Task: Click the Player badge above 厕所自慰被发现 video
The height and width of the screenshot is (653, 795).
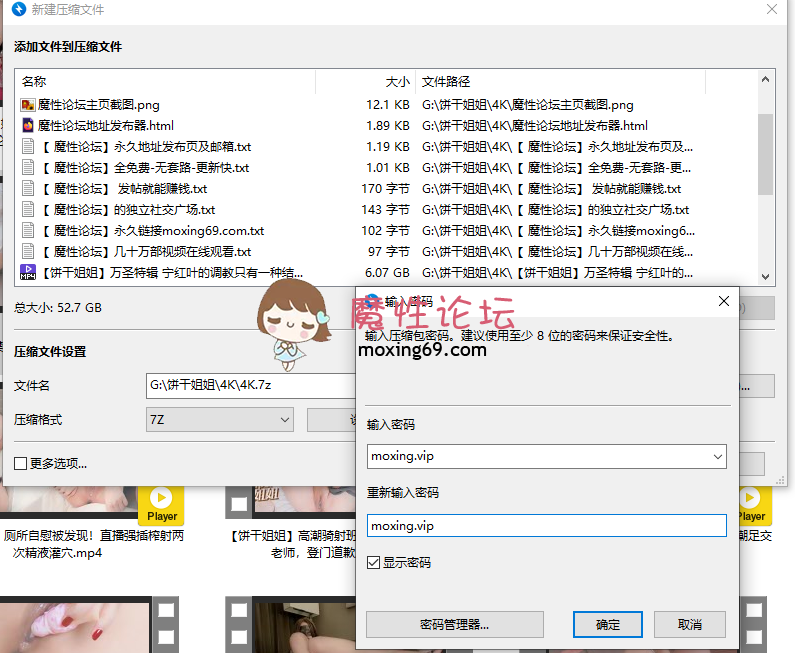Action: tap(161, 506)
